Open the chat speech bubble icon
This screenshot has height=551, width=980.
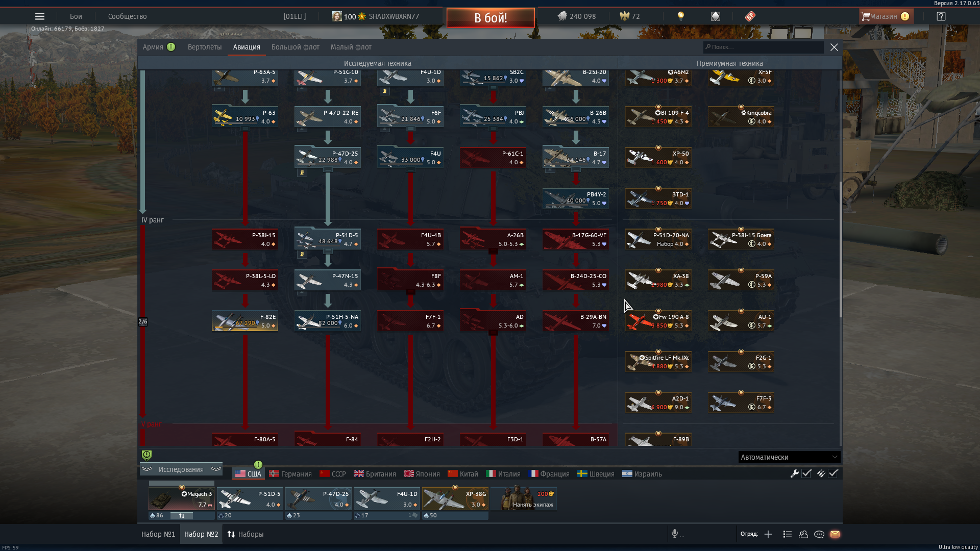(x=819, y=534)
